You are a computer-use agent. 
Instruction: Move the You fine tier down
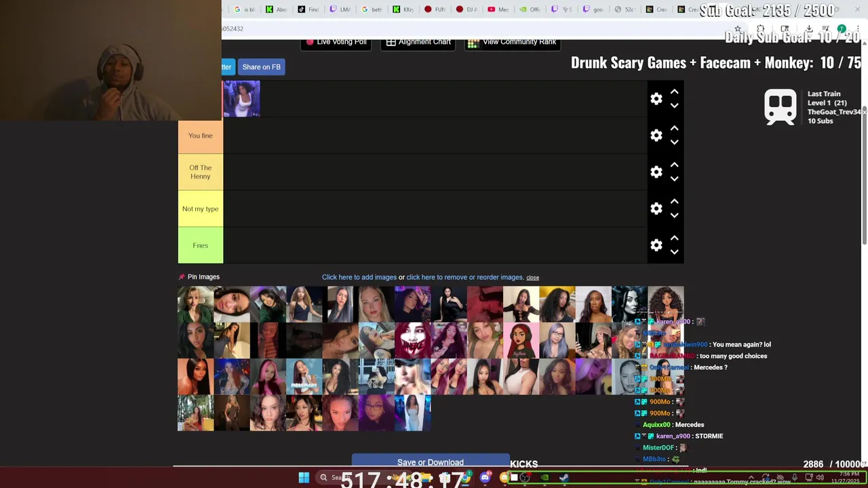[x=674, y=142]
